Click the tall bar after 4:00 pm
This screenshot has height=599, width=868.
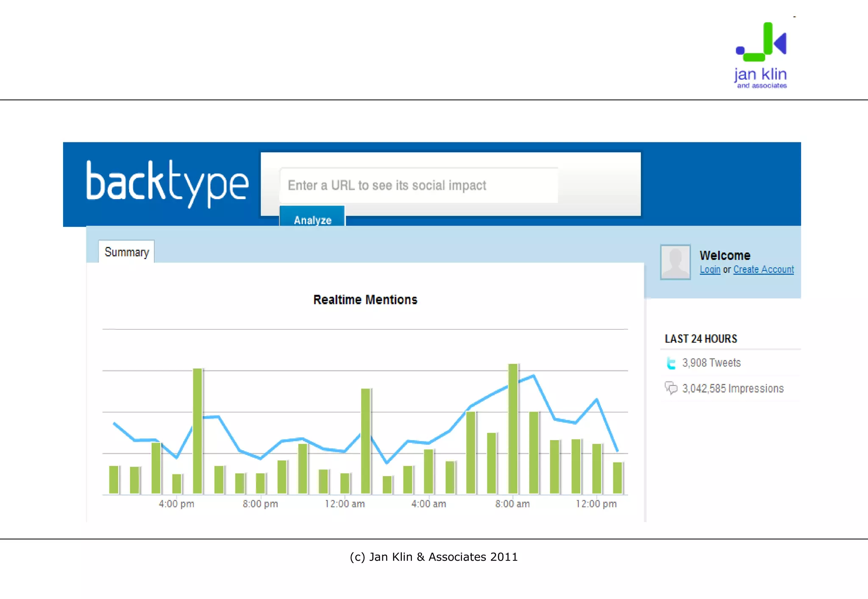[198, 430]
